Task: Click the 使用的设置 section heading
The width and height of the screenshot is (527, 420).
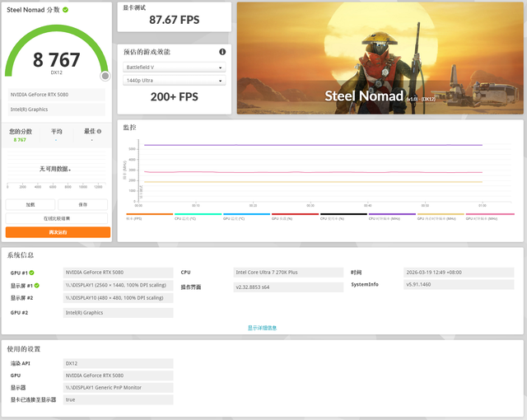Action: tap(24, 349)
